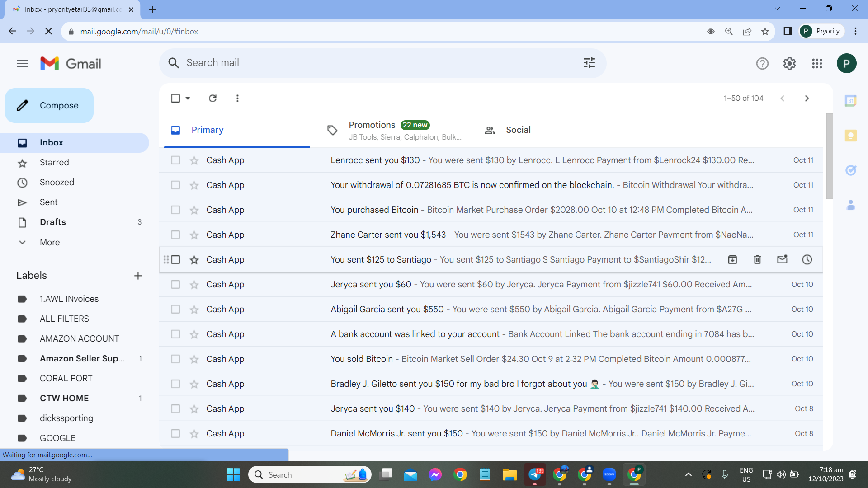Switch to the Primary tab
This screenshot has width=868, height=488.
(x=237, y=130)
